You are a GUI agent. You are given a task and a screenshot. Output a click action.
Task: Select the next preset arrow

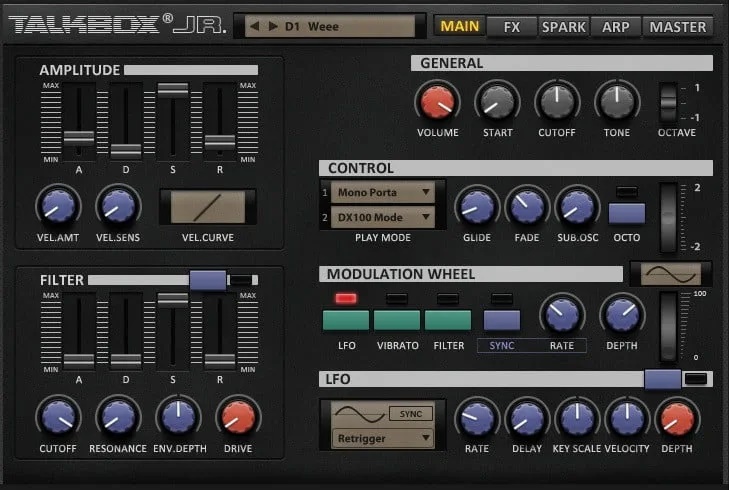[273, 26]
